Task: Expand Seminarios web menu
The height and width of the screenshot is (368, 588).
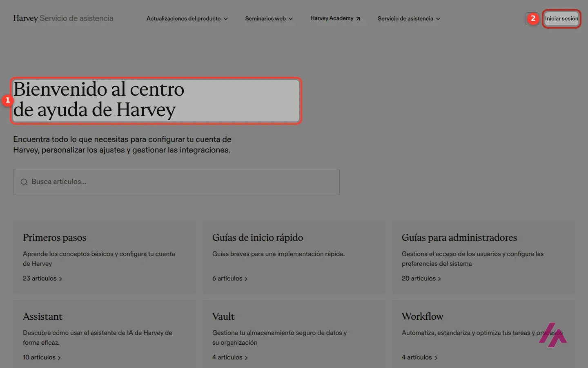Action: click(x=269, y=19)
